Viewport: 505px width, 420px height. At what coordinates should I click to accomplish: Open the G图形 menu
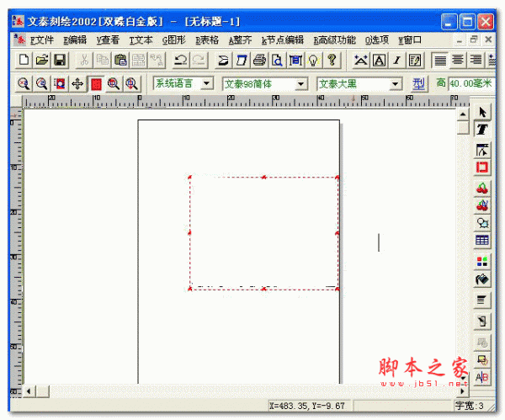(x=174, y=40)
